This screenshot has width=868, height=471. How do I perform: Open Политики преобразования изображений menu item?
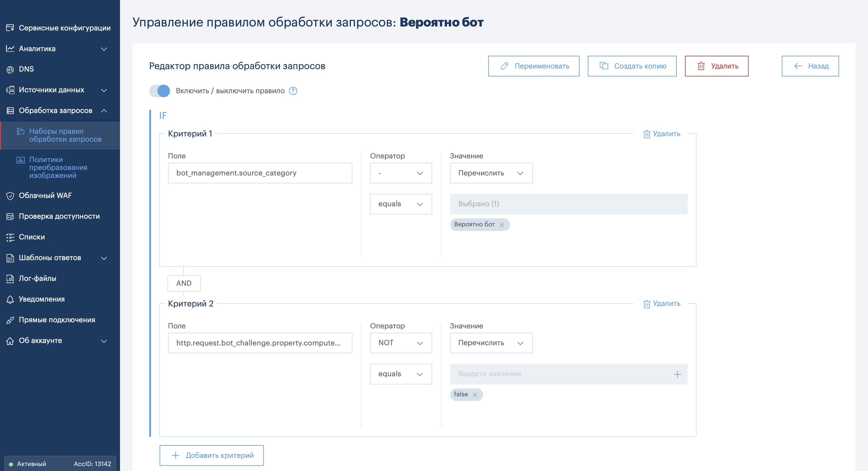(58, 167)
